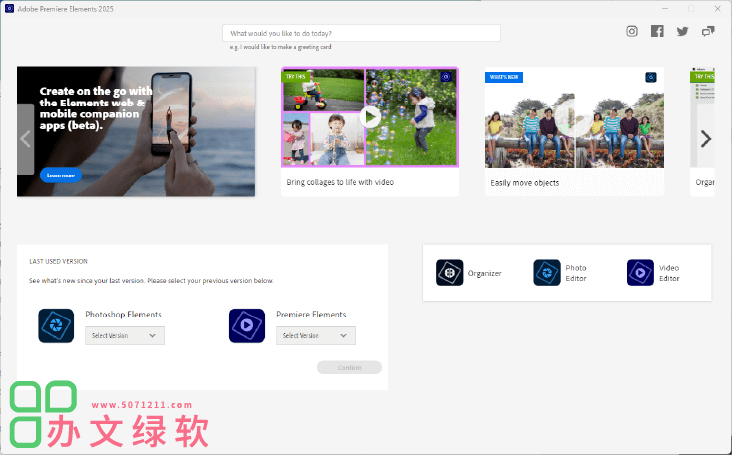Click the Premiere Elements icon in Last Used Version

[x=247, y=326]
